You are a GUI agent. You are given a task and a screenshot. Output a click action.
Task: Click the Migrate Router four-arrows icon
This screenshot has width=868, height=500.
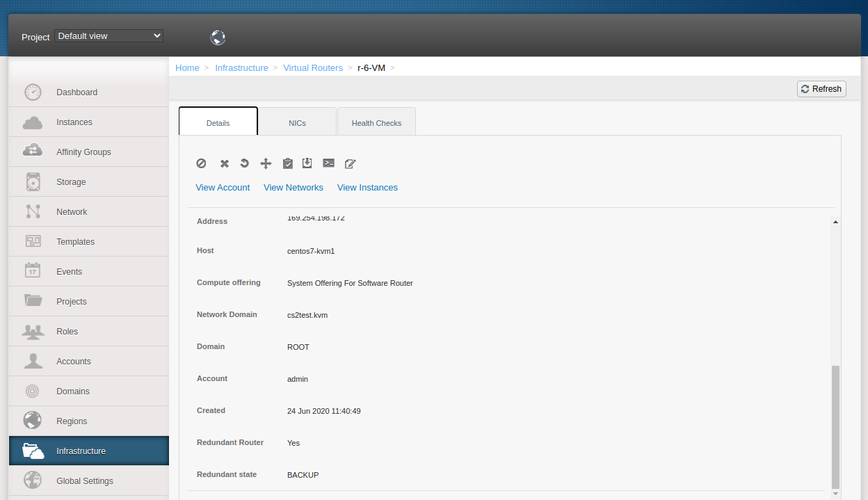point(266,163)
